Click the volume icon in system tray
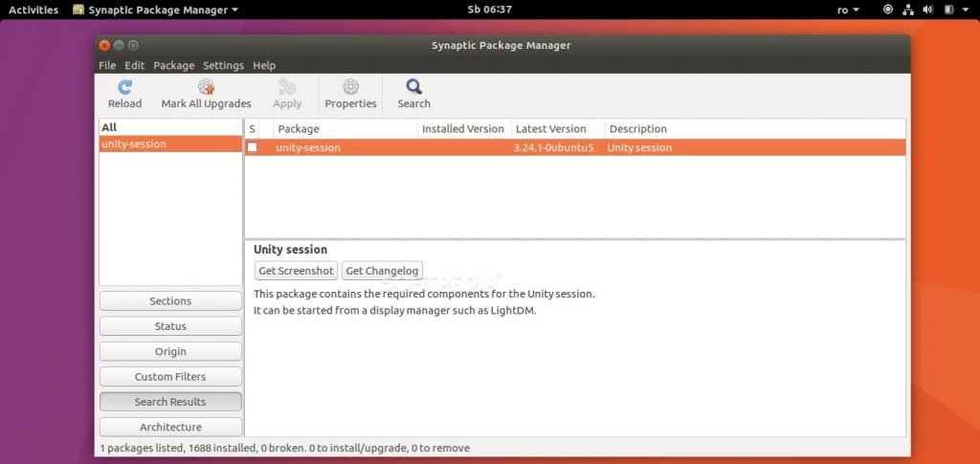 click(926, 10)
